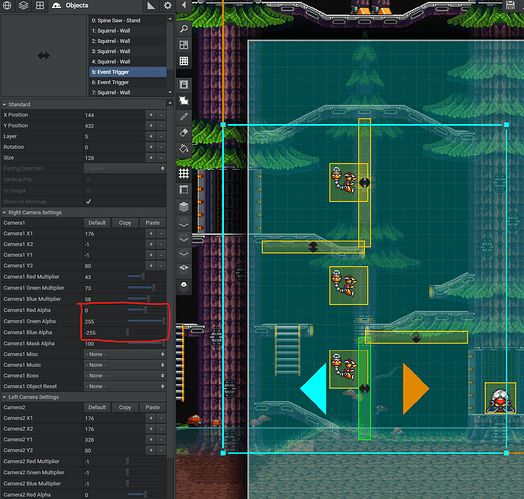Collapse the Right Camera Settings section
The height and width of the screenshot is (499, 524).
point(5,213)
